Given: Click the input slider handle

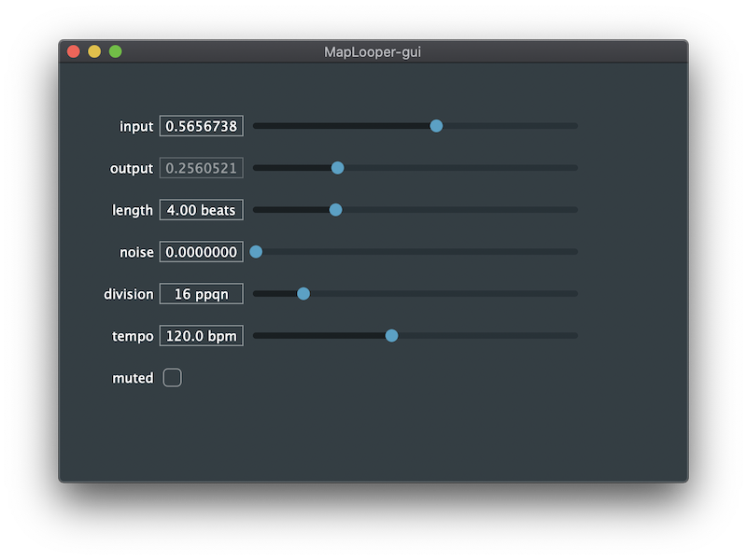Looking at the screenshot, I should click(436, 126).
